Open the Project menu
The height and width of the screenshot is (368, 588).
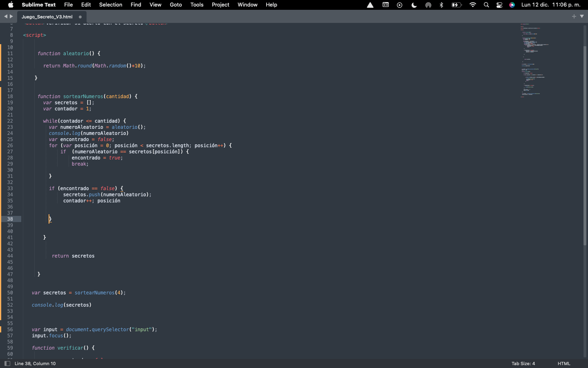[220, 5]
